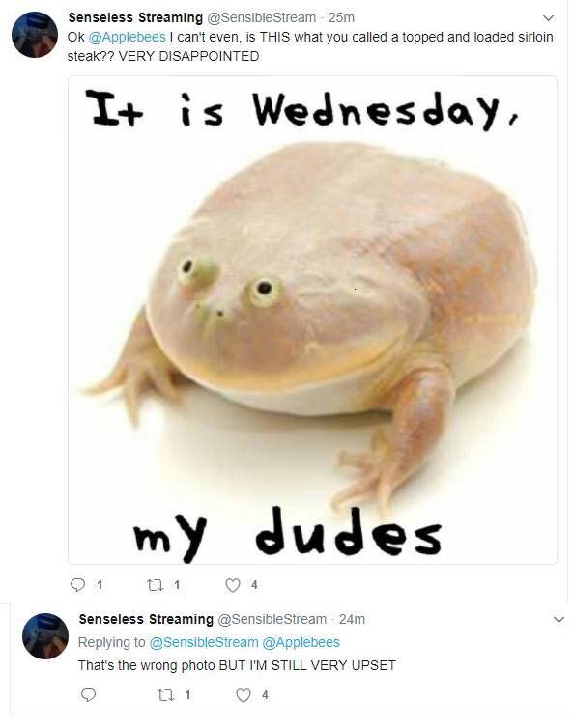Open avatar of first Senseless Streaming tweet
Image resolution: width=573 pixels, height=728 pixels.
tap(35, 35)
